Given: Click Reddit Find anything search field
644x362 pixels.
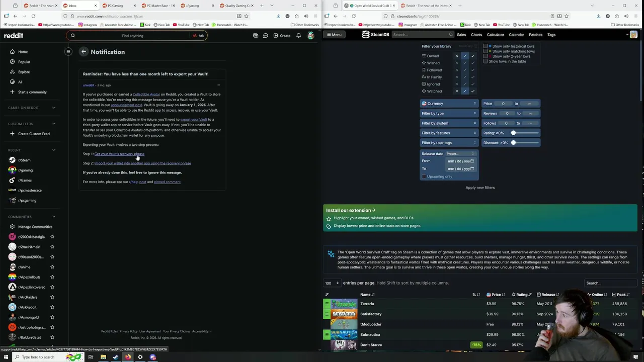Looking at the screenshot, I should pyautogui.click(x=132, y=36).
